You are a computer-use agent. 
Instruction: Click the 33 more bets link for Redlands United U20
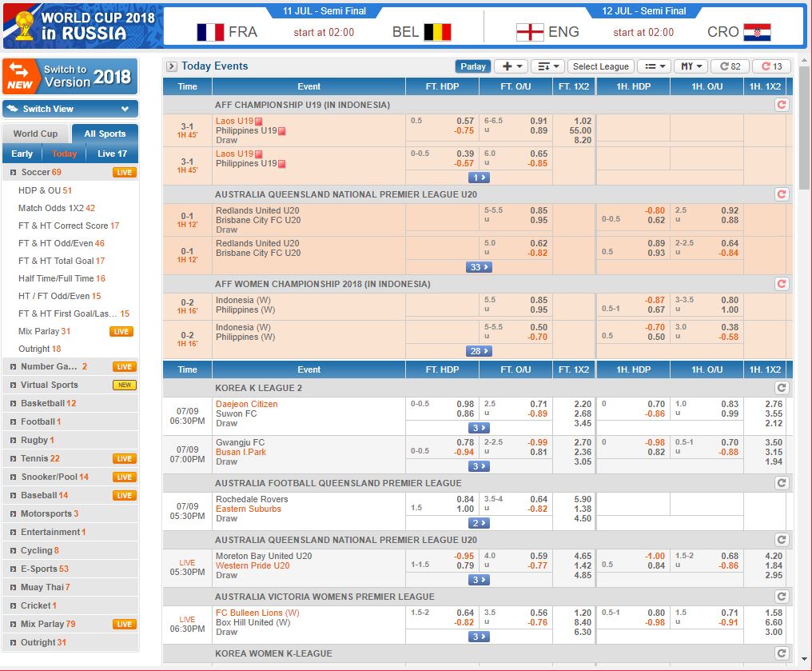(478, 266)
